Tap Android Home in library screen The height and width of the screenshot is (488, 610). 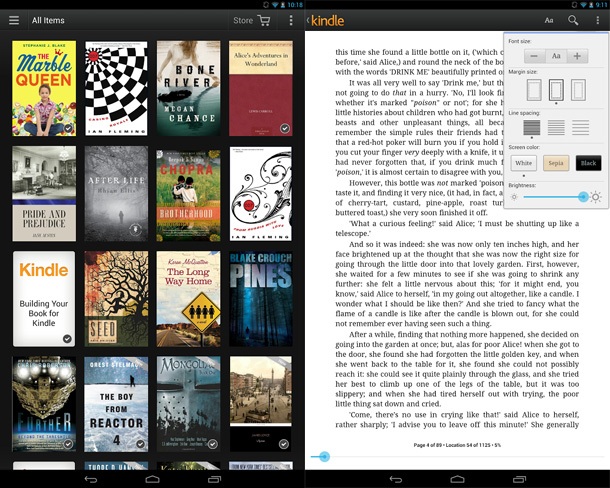point(152,479)
